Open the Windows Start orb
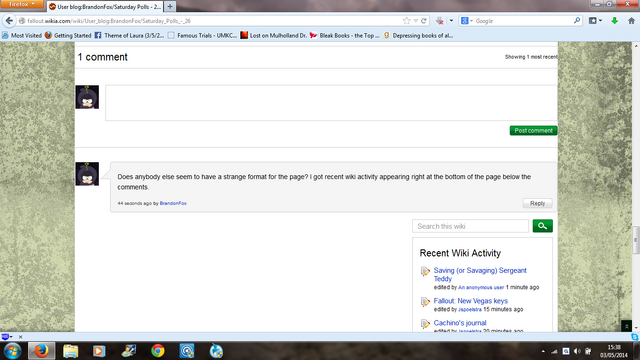The height and width of the screenshot is (360, 640). 12,351
